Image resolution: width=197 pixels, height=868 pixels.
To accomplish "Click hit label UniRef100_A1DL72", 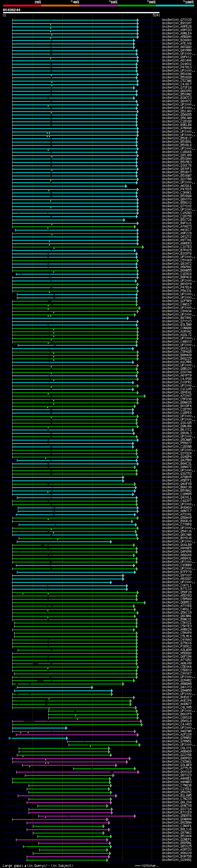I will (177, 335).
